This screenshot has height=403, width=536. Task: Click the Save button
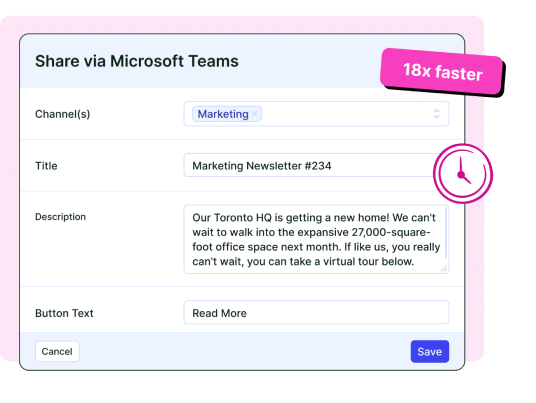click(x=430, y=351)
